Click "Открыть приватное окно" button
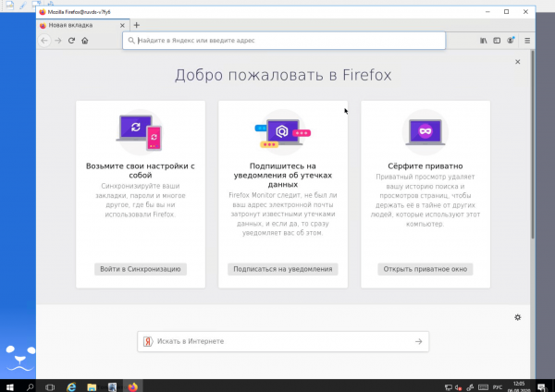This screenshot has width=555, height=392. (425, 269)
